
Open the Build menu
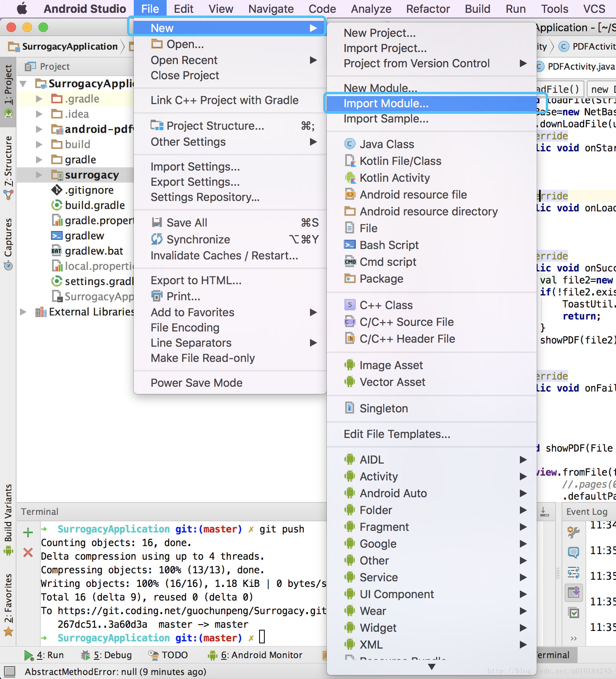tap(477, 9)
